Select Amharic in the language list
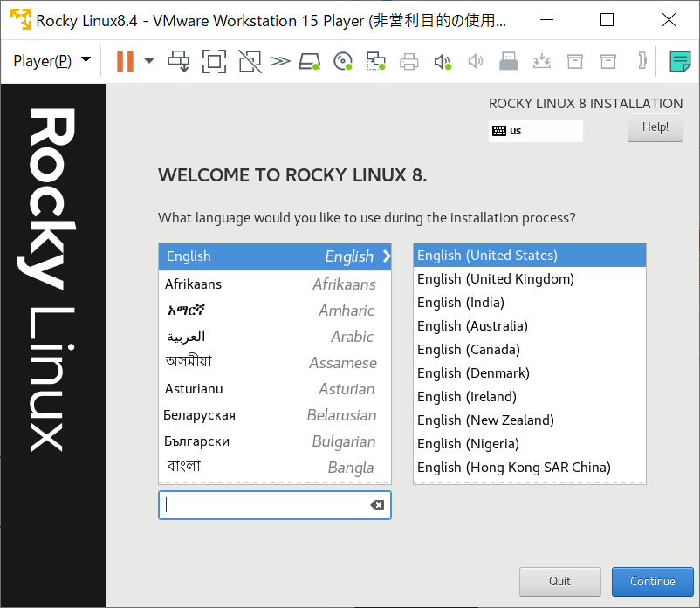 [x=275, y=311]
